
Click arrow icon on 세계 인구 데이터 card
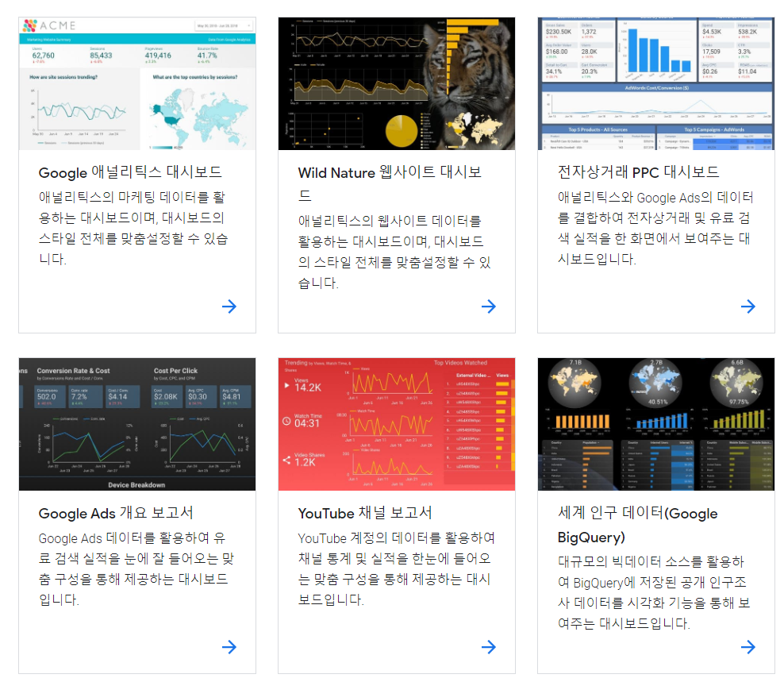coord(748,647)
